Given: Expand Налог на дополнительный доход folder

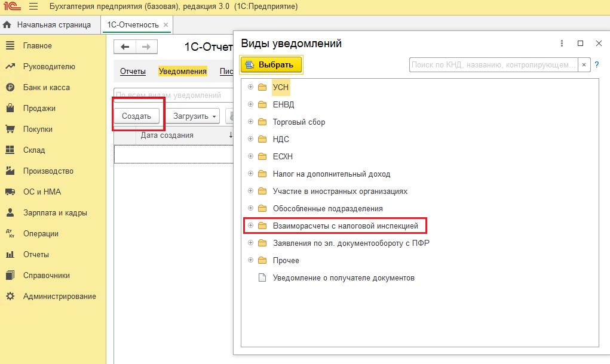Looking at the screenshot, I should tap(250, 174).
